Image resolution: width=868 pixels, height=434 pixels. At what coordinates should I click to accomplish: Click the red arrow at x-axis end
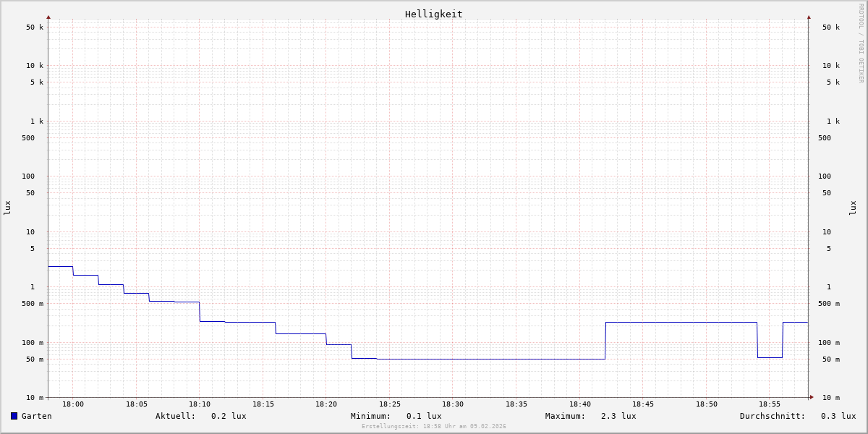click(812, 397)
